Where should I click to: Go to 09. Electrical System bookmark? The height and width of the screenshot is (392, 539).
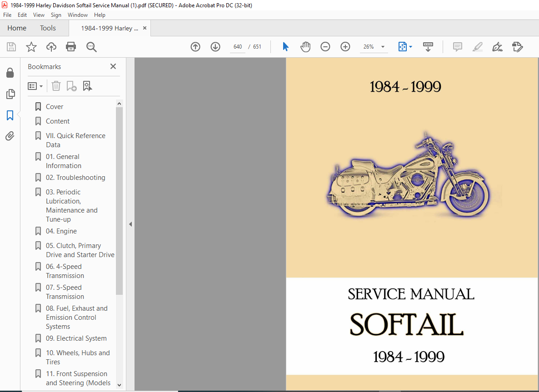pos(76,338)
